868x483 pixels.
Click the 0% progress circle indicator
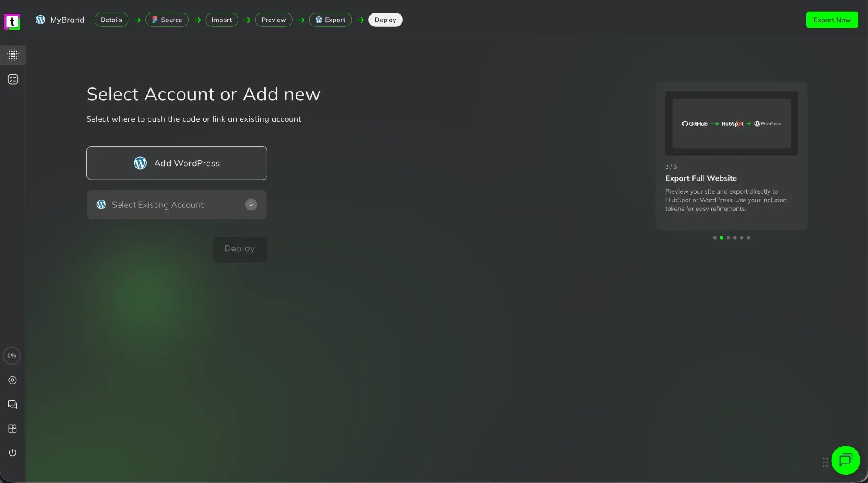pyautogui.click(x=12, y=355)
